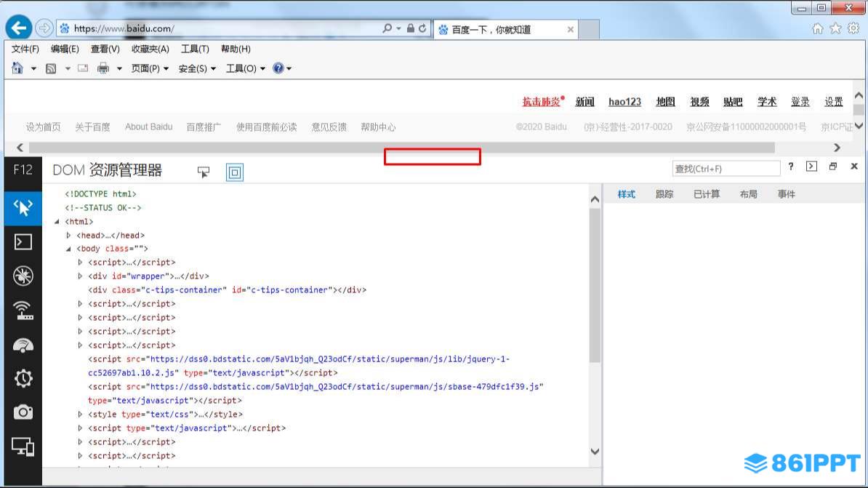Open F12 developer tools help question mark
Image resolution: width=868 pixels, height=488 pixels.
tap(791, 166)
